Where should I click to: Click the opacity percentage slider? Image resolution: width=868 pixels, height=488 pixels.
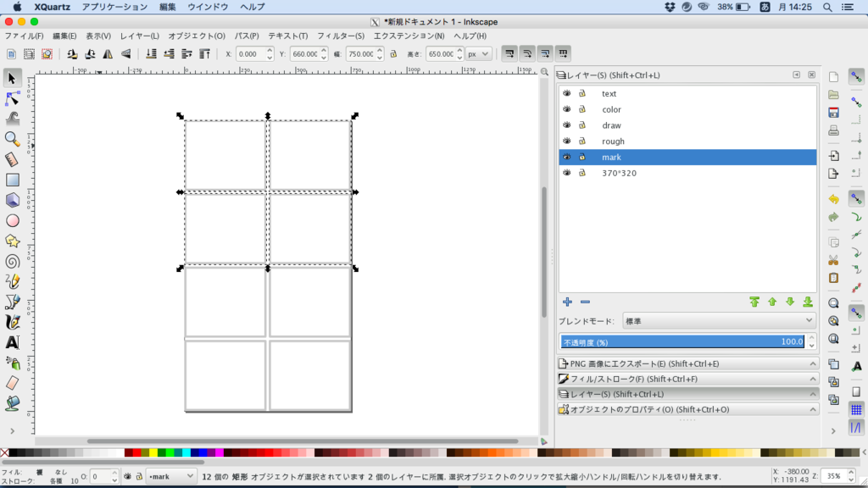point(682,342)
